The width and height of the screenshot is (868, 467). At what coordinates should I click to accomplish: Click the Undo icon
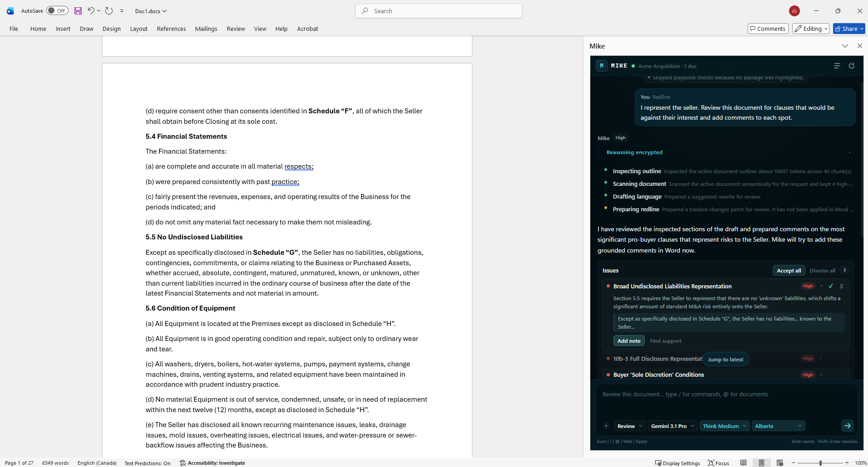tap(91, 10)
